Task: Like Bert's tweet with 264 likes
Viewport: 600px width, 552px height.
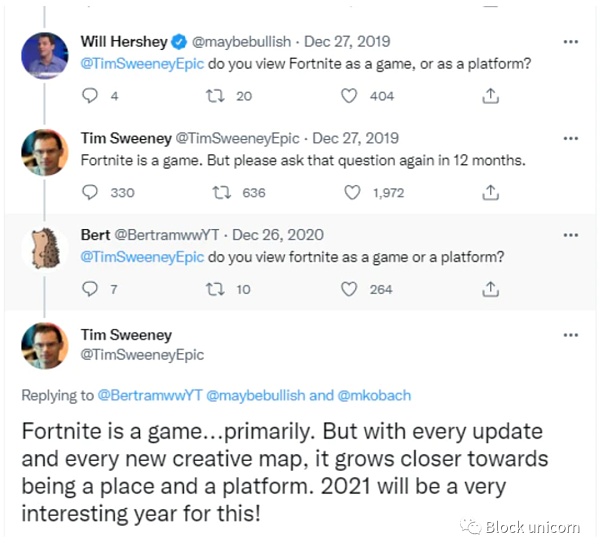Action: [x=349, y=289]
